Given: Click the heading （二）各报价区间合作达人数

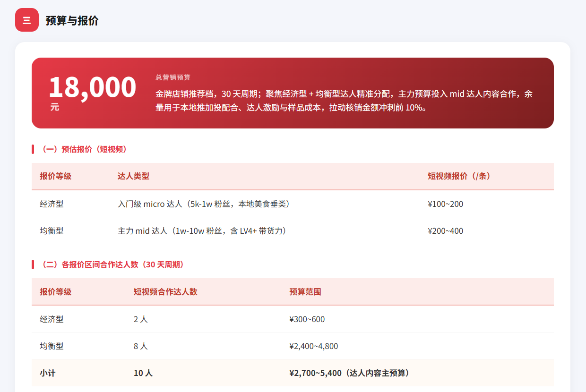Looking at the screenshot, I should coord(112,264).
